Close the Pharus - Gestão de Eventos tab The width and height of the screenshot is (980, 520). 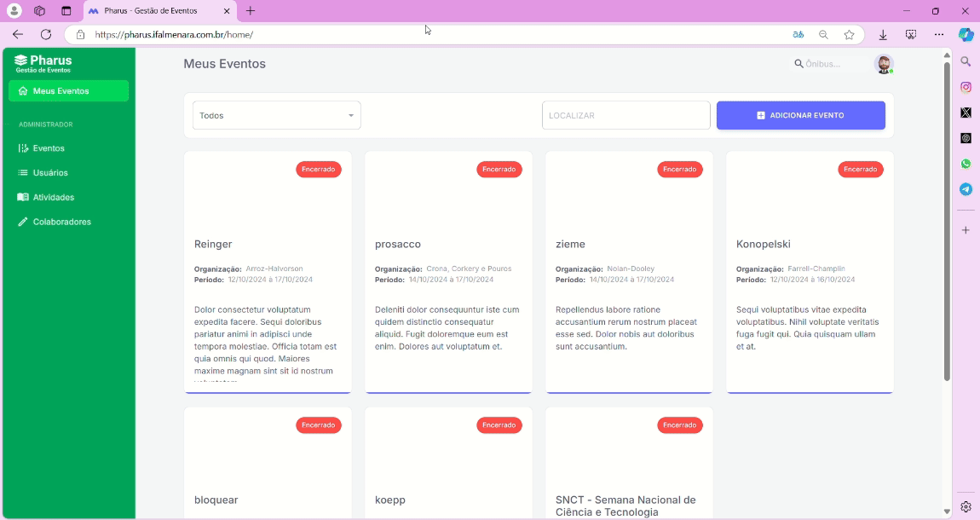[226, 10]
